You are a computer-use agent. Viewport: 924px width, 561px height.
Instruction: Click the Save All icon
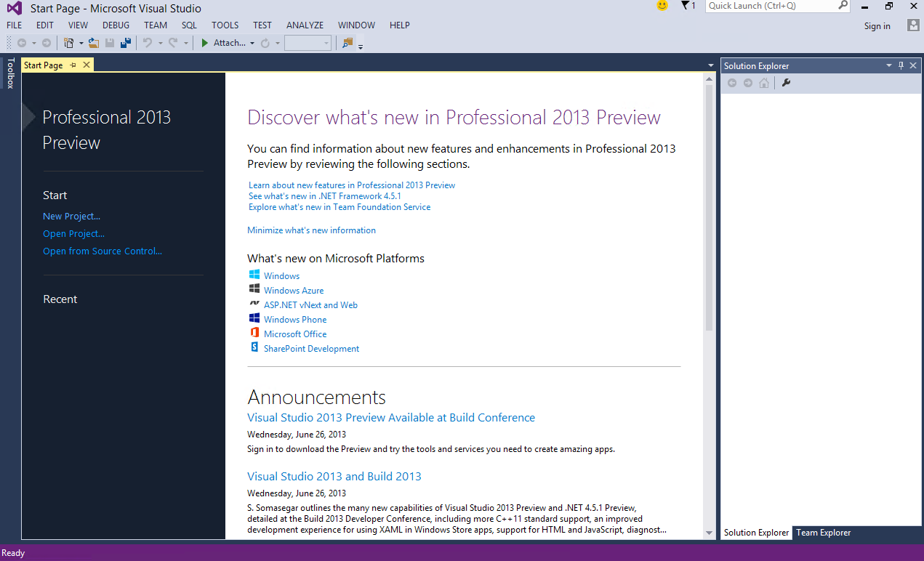pos(125,43)
